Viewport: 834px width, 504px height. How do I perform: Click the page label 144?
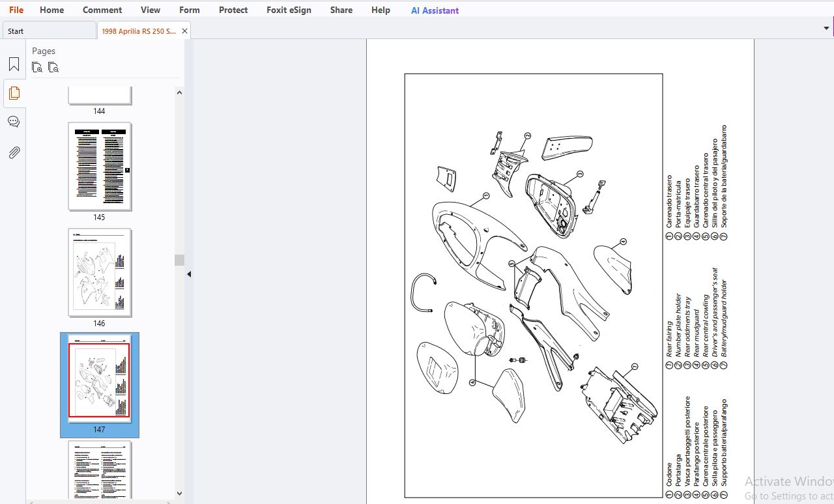[x=99, y=111]
